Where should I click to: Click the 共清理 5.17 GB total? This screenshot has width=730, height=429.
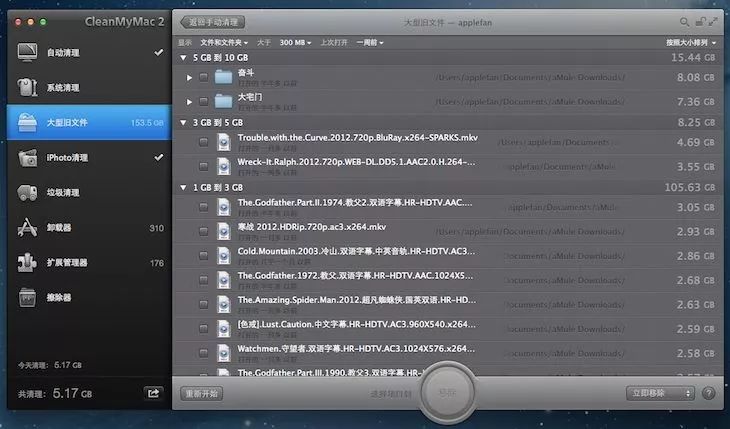click(55, 394)
